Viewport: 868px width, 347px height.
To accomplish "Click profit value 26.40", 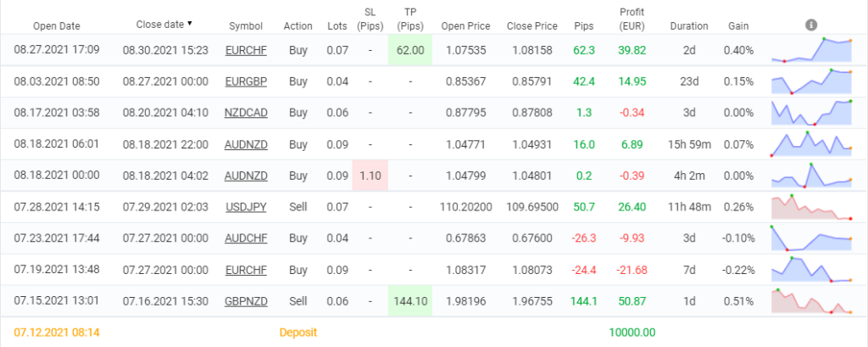I will click(x=632, y=207).
